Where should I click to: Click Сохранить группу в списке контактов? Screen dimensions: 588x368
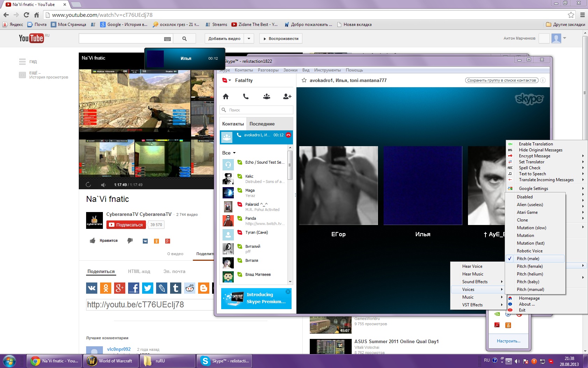pos(502,80)
